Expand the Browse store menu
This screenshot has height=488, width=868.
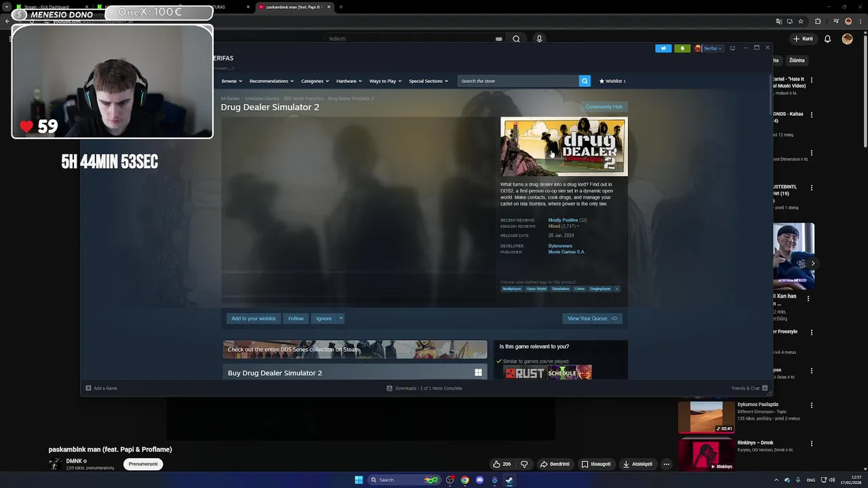(231, 81)
